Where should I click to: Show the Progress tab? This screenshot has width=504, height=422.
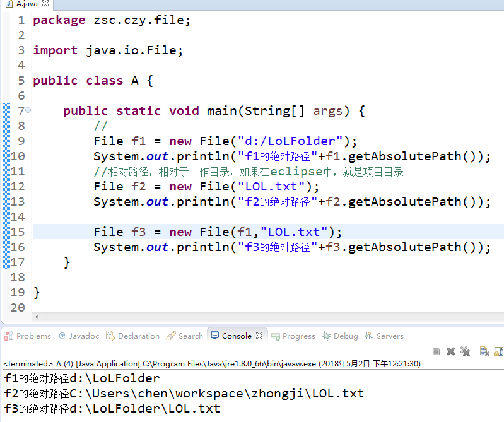click(x=293, y=336)
